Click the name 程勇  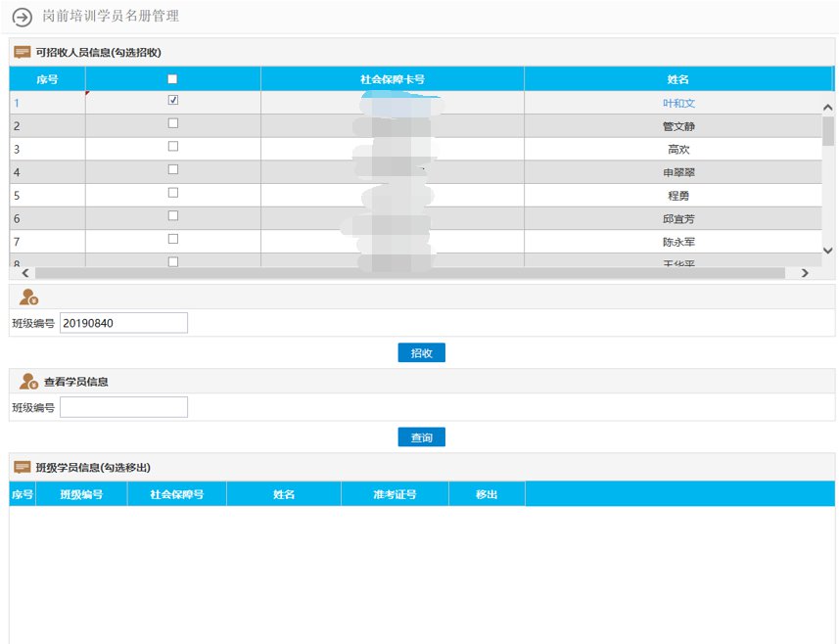coord(678,196)
